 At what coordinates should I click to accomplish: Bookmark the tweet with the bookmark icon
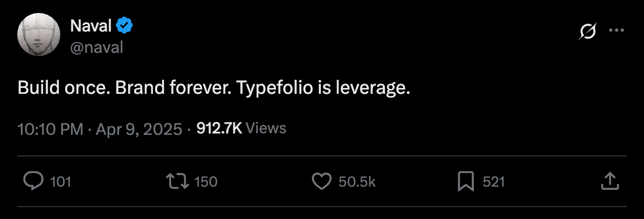466,182
